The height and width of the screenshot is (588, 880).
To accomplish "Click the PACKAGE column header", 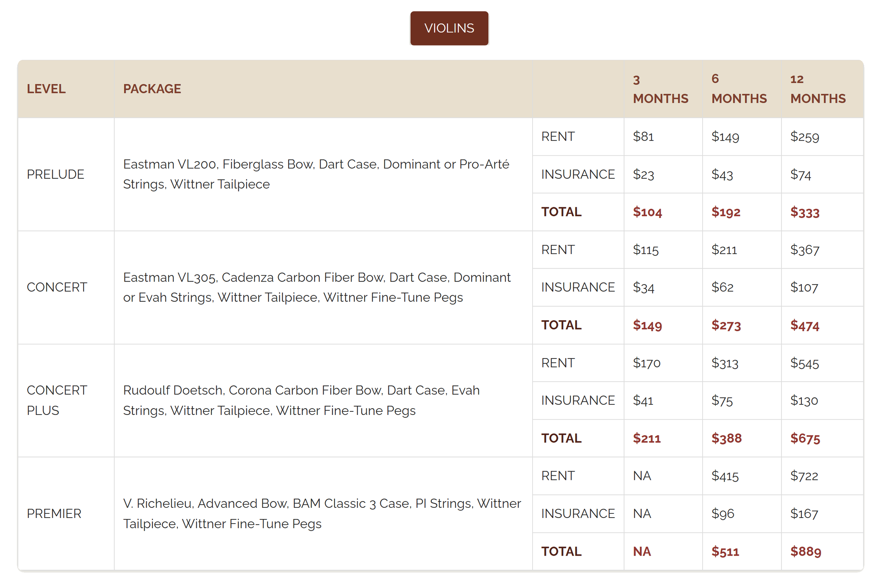I will coord(152,89).
